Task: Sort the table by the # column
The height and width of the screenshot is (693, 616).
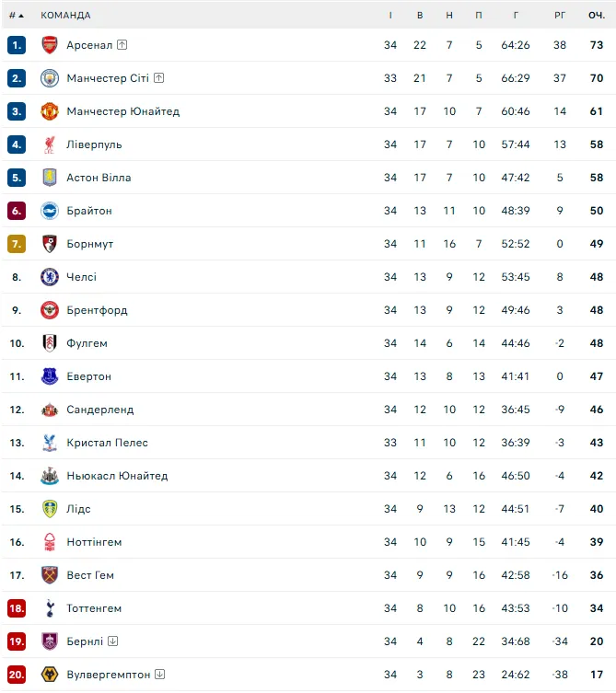Action: click(16, 16)
